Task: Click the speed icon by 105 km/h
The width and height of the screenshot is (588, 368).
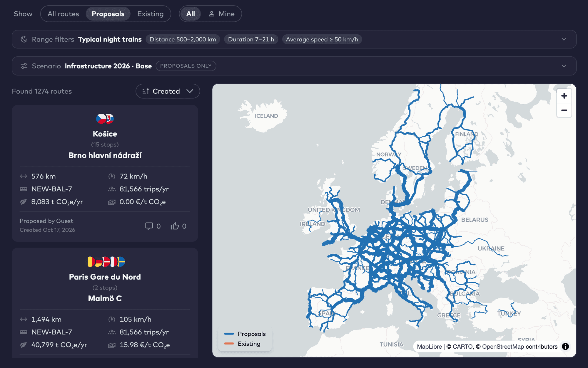Action: coord(112,319)
